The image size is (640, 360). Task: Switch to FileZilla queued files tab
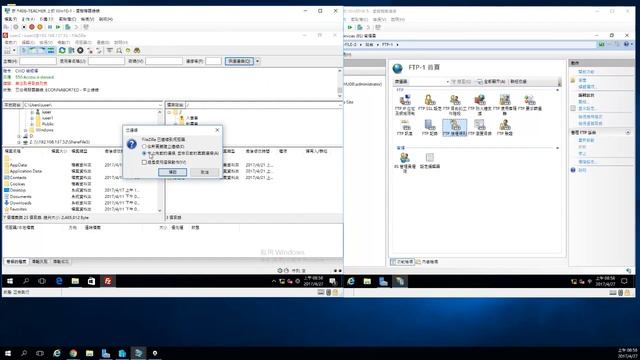click(16, 261)
